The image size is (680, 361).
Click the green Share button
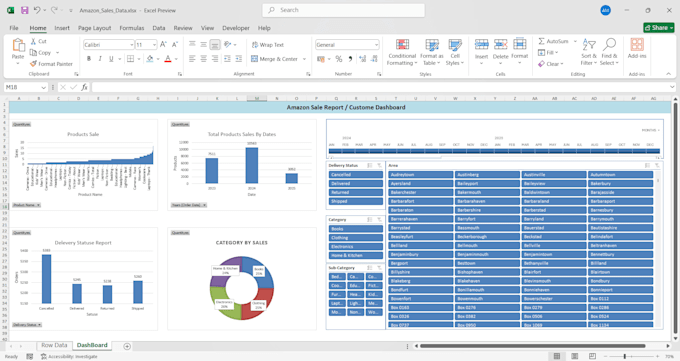[659, 27]
